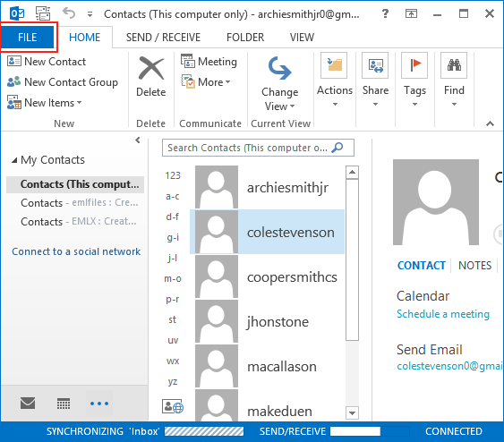Open the FILE tab
504x442 pixels.
[28, 38]
